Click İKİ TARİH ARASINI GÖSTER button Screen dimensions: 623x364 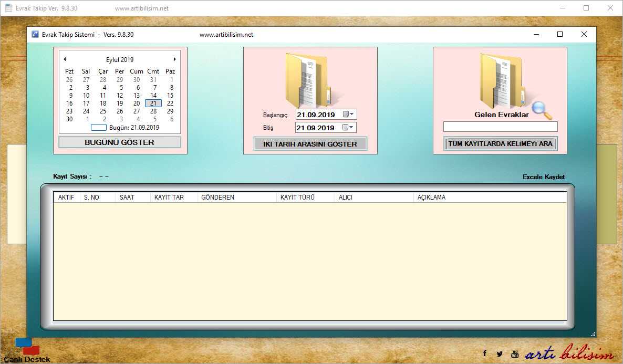310,144
